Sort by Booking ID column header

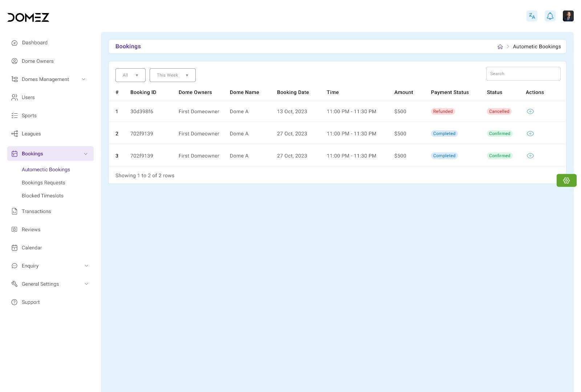143,92
